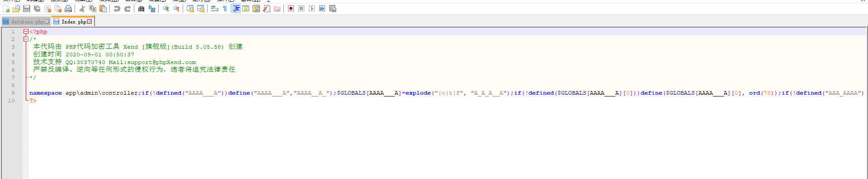Undo the last edit
Image resolution: width=868 pixels, height=179 pixels.
[117, 9]
